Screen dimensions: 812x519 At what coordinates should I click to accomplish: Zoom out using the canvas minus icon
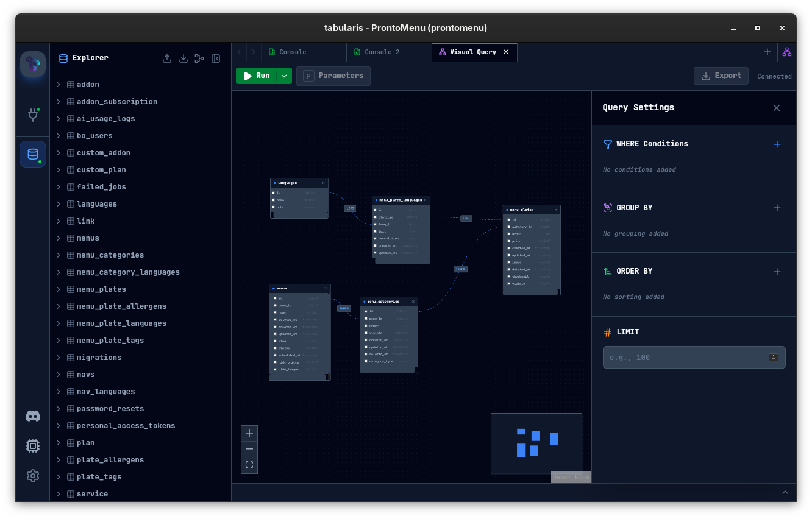point(249,449)
